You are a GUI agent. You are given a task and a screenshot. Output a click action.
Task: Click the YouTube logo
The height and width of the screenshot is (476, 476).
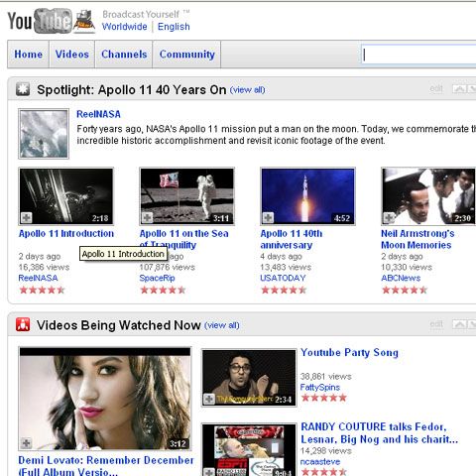(40, 21)
